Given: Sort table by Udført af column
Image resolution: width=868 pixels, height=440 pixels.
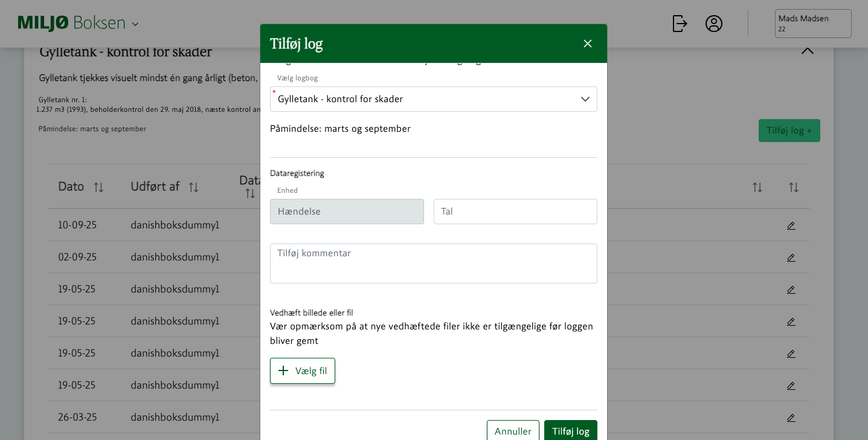Looking at the screenshot, I should [x=193, y=187].
